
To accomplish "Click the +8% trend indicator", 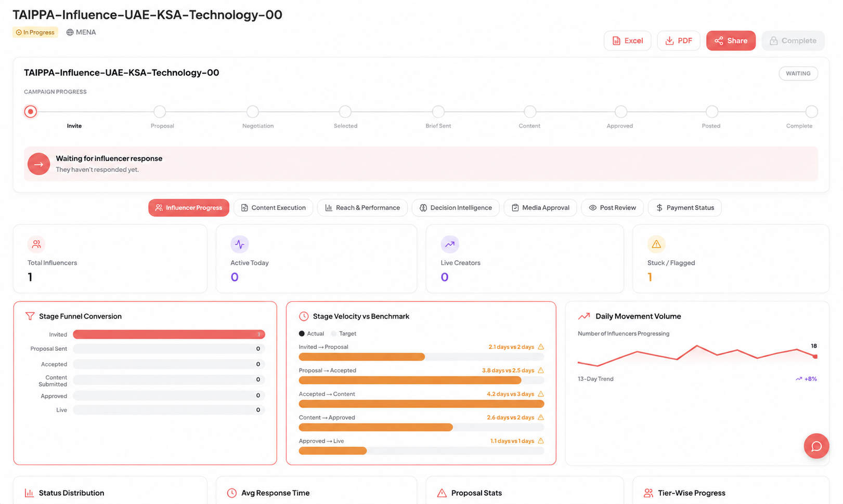I will pyautogui.click(x=807, y=379).
